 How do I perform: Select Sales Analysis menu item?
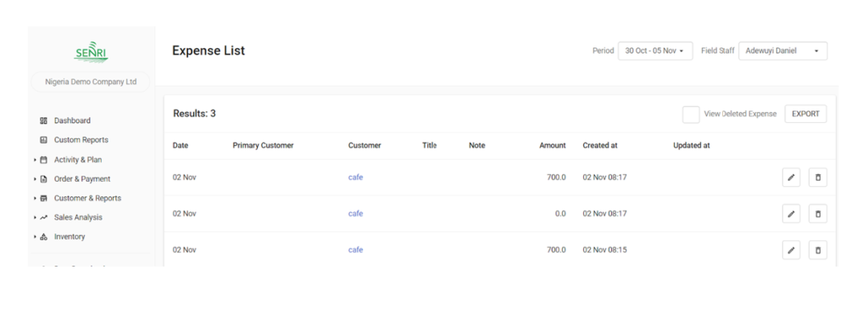click(x=78, y=217)
